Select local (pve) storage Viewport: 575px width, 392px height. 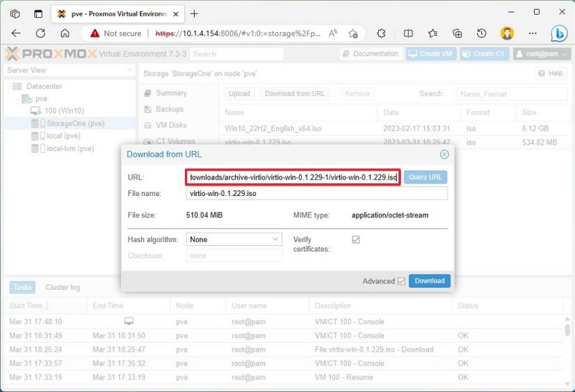tap(63, 136)
